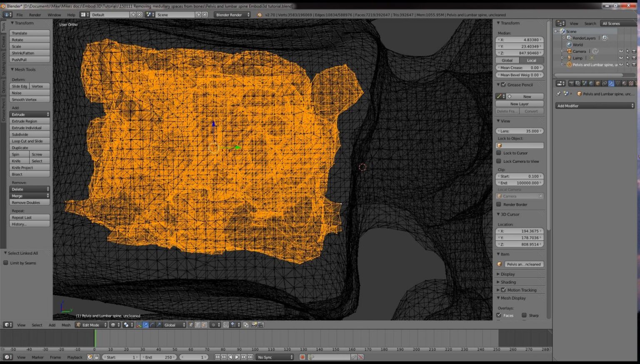The height and width of the screenshot is (364, 640).
Task: Click the jump to end playback control
Action: (250, 357)
